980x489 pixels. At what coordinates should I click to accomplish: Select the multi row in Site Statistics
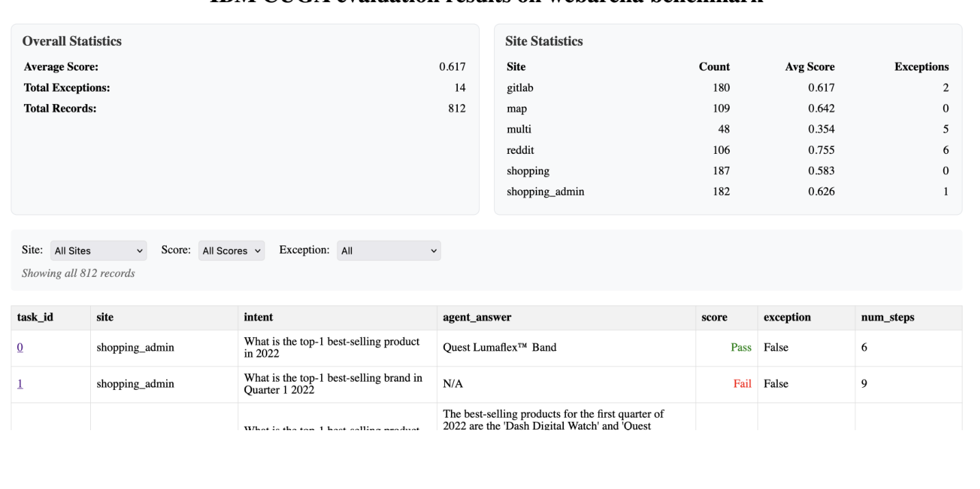click(x=519, y=129)
